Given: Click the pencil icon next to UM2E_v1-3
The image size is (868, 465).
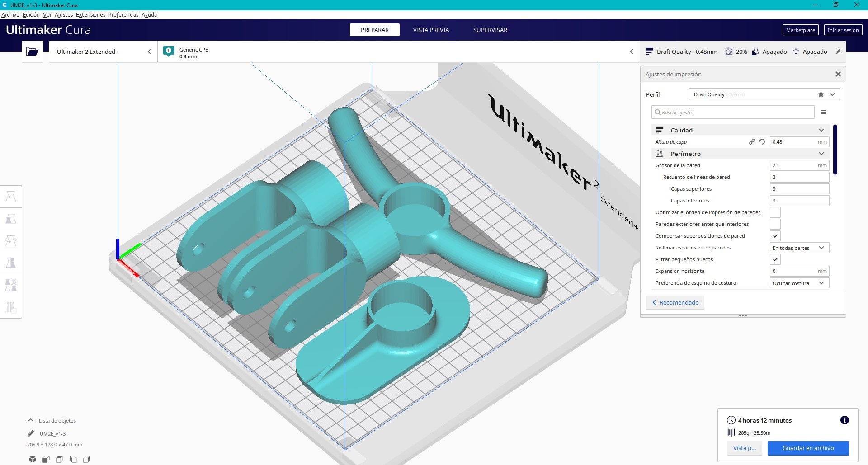Looking at the screenshot, I should point(31,433).
